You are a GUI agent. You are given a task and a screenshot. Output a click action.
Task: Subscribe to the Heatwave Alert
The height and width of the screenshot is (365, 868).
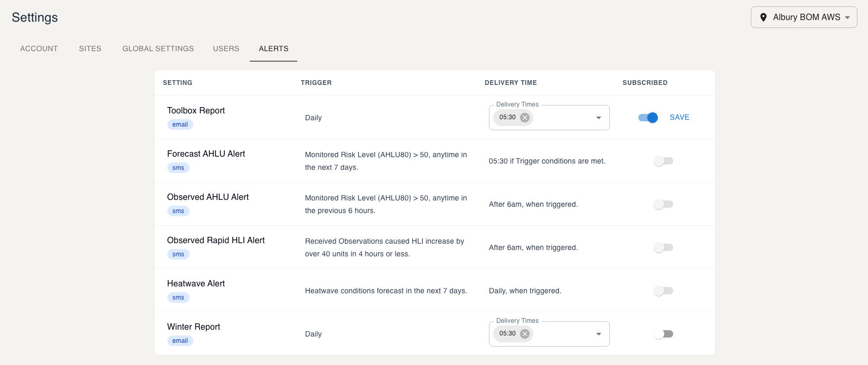(663, 291)
